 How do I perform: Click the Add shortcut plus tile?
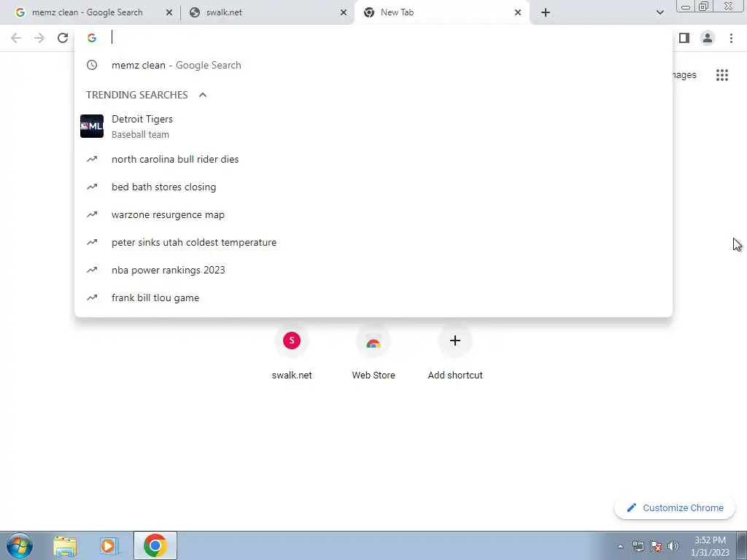(455, 352)
